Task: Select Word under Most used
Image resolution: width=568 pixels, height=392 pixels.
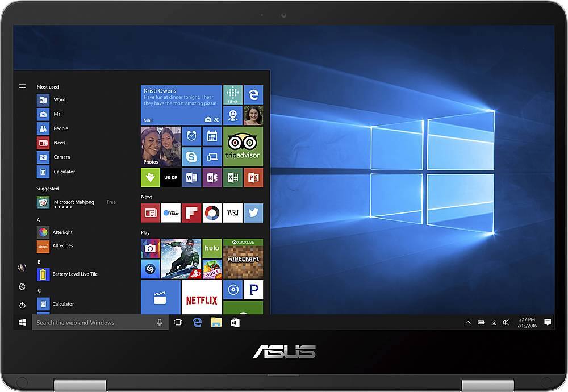Action: pos(59,99)
